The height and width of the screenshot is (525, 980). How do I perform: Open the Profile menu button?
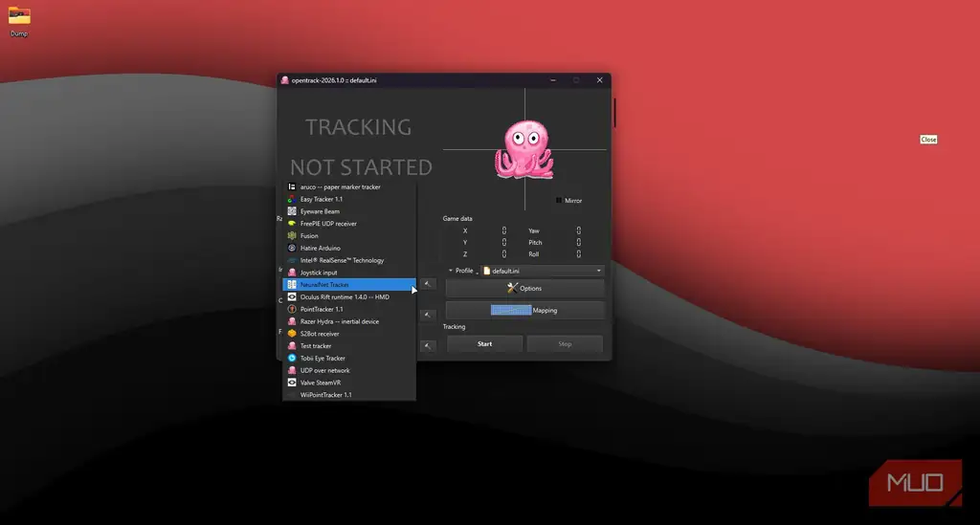click(x=461, y=271)
